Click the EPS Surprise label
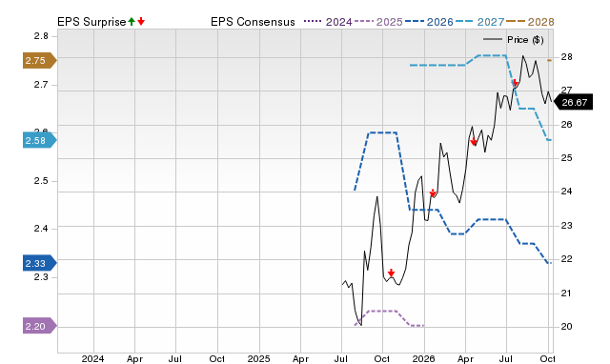Screen dimensions: 610x364 click(91, 22)
